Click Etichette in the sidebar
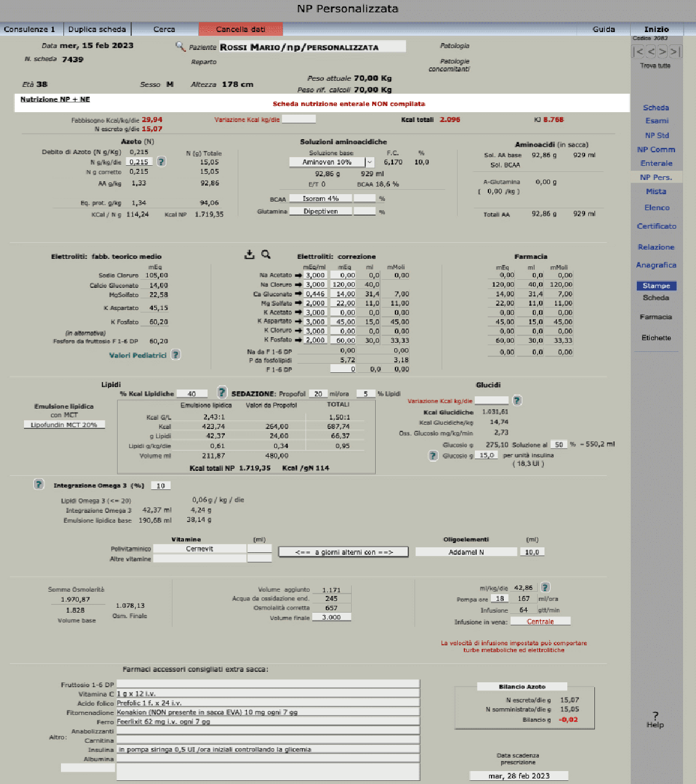Viewport: 696px width, 784px height. tap(656, 338)
